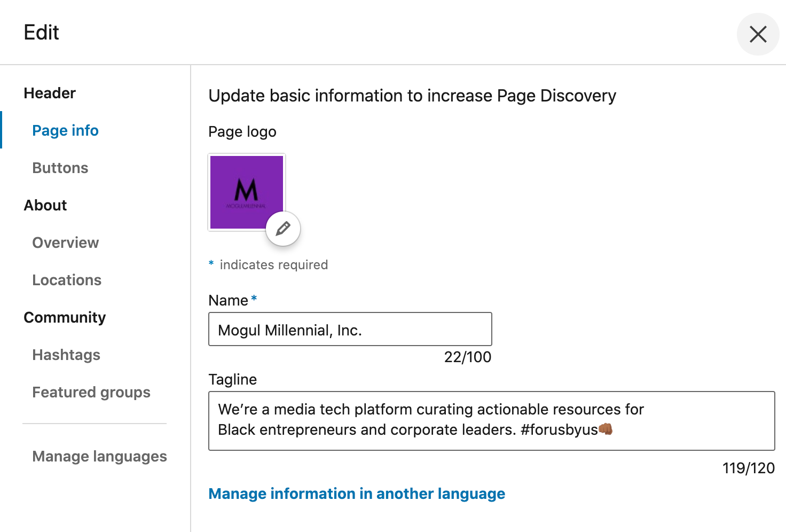Focus the Tagline text box

click(491, 420)
